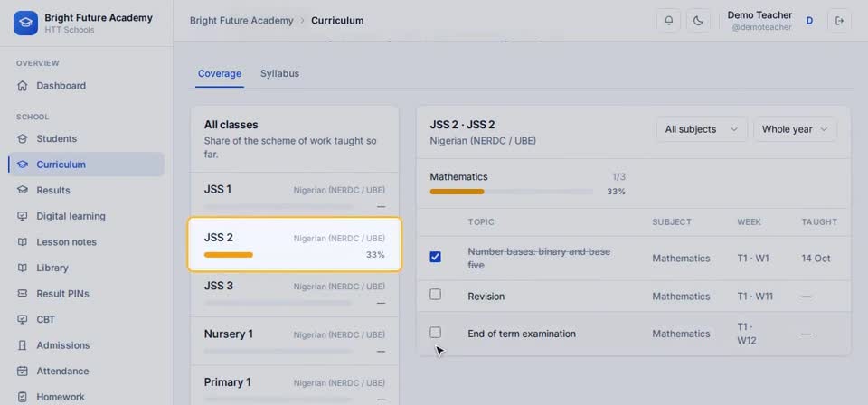Open Digital learning in the sidebar
The width and height of the screenshot is (868, 405).
(86, 216)
